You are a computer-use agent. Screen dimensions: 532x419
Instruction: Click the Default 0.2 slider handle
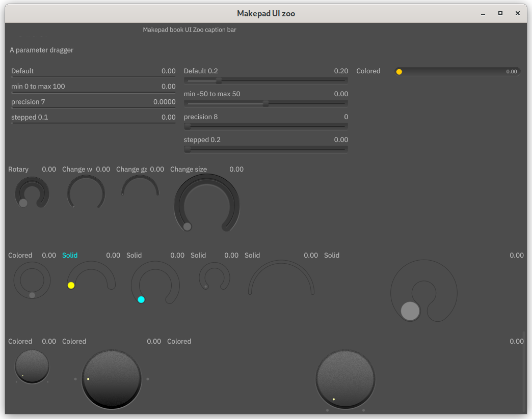pos(219,80)
